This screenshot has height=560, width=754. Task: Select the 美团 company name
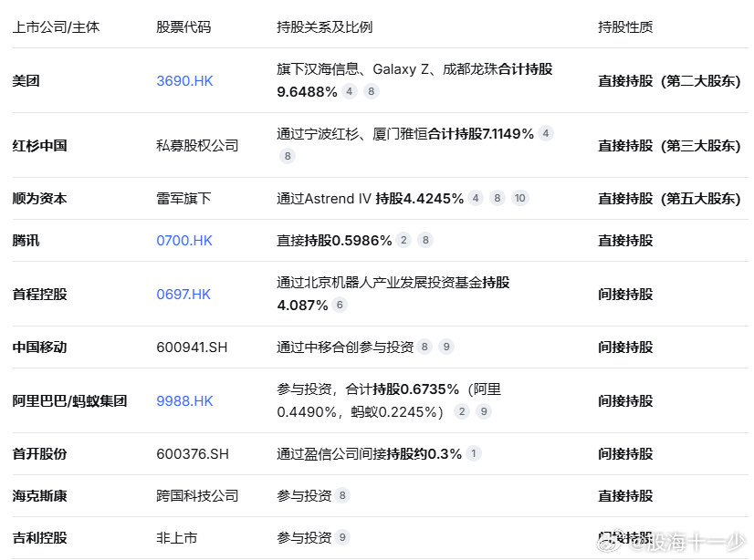25,80
